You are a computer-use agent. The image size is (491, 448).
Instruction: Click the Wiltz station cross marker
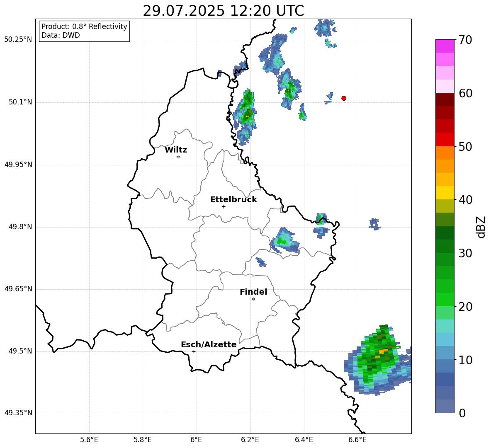click(178, 157)
